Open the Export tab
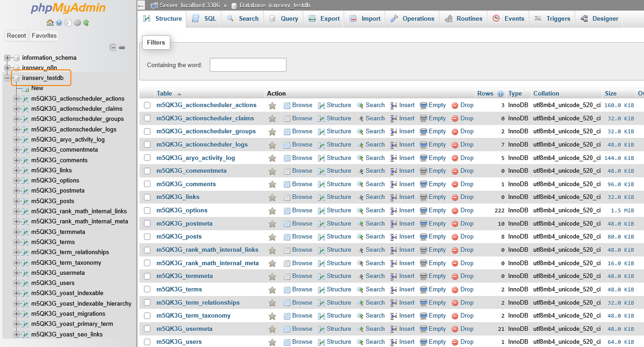Screen dimensions: 644x347 (324, 19)
